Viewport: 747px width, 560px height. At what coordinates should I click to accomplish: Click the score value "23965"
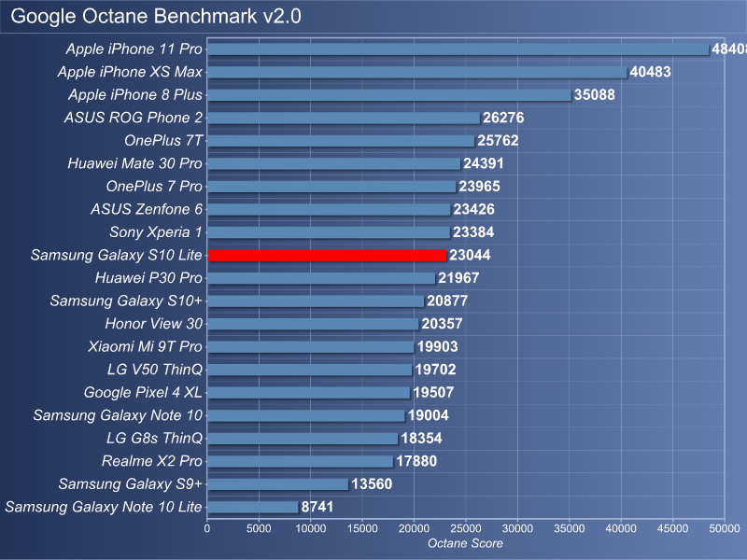479,186
